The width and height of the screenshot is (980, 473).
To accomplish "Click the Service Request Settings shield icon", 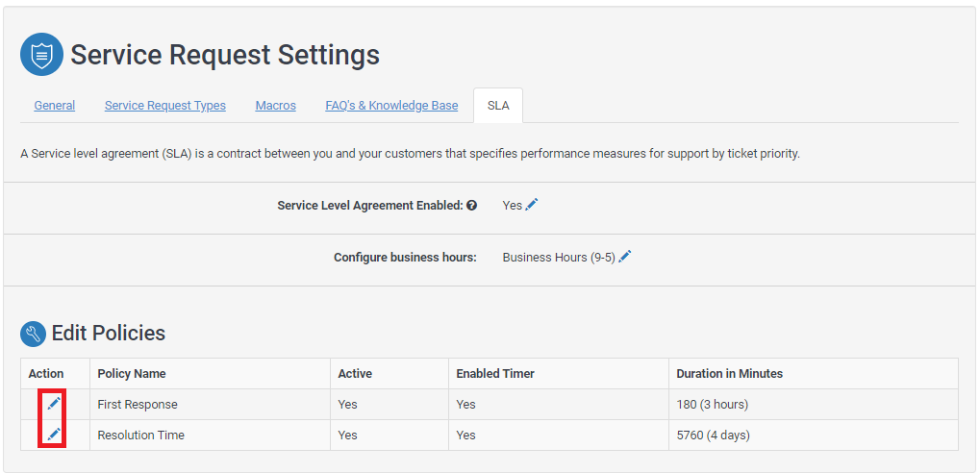I will (x=42, y=55).
